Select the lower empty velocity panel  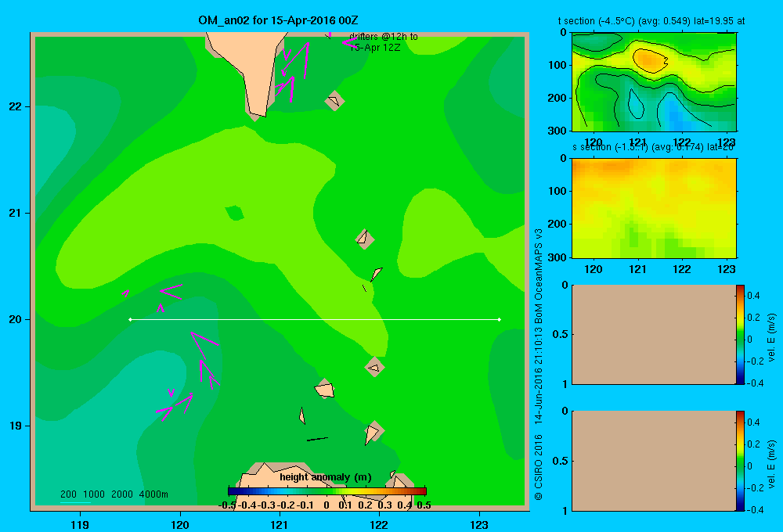654,461
